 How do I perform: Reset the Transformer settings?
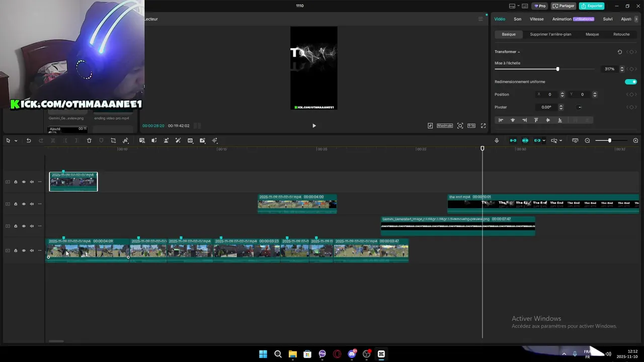point(620,52)
